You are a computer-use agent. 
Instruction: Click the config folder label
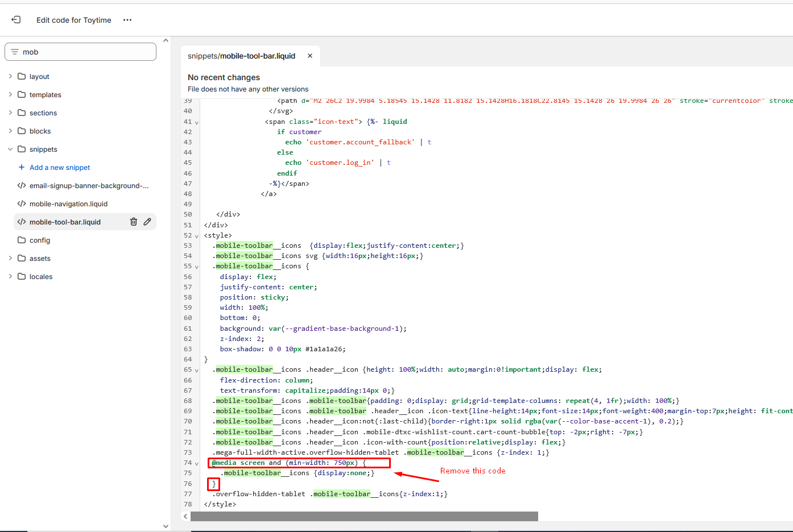click(40, 240)
